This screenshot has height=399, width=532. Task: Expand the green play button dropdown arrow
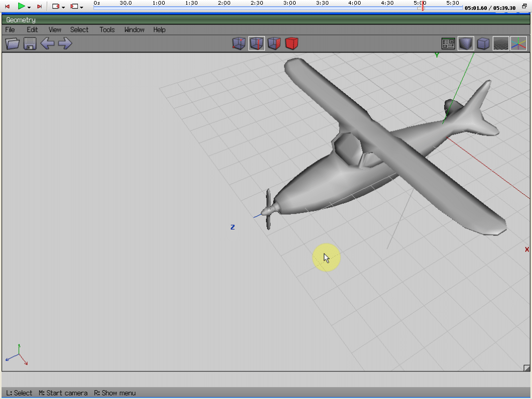[x=29, y=7]
